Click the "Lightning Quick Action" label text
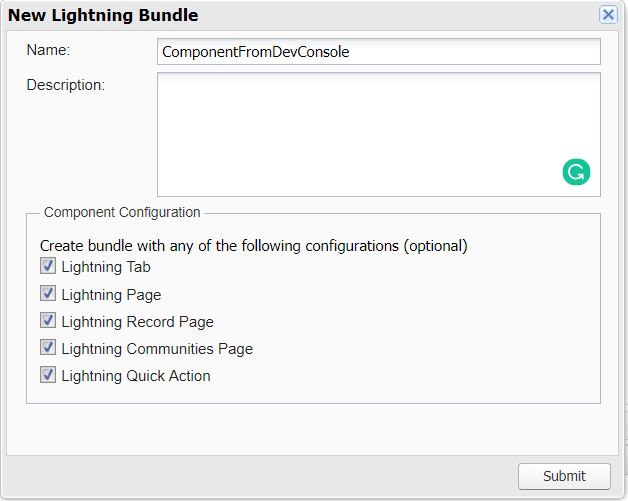This screenshot has width=628, height=501. (x=136, y=376)
